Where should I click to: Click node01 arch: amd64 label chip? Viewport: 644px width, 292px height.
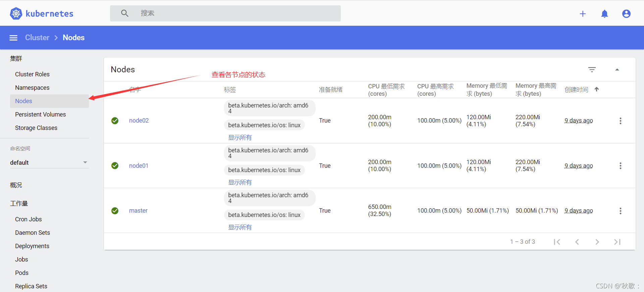269,153
